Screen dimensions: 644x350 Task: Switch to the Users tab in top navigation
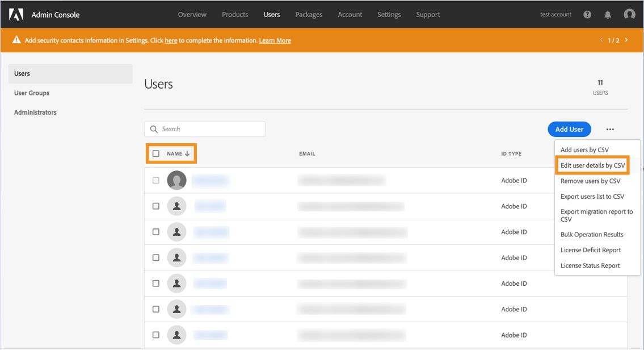(x=271, y=14)
